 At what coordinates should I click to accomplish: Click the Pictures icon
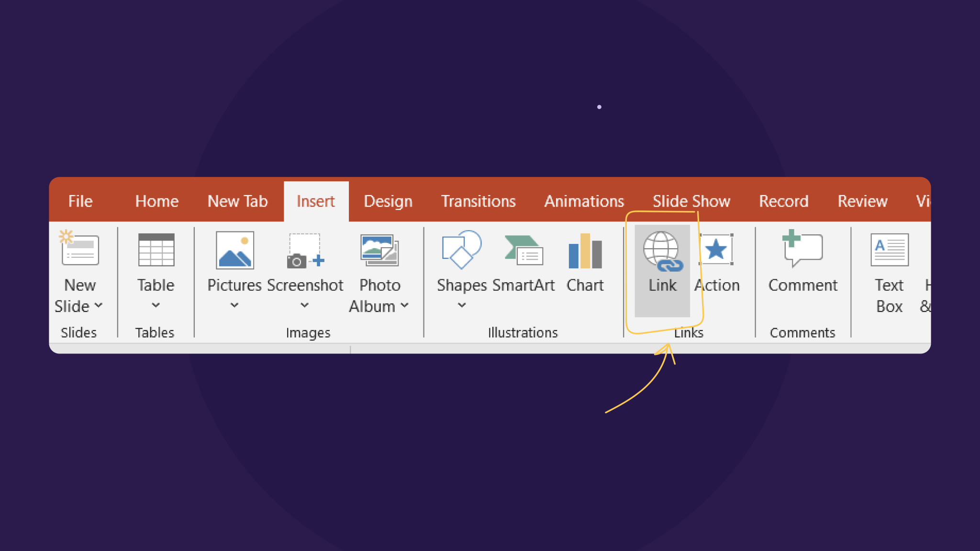(x=234, y=251)
